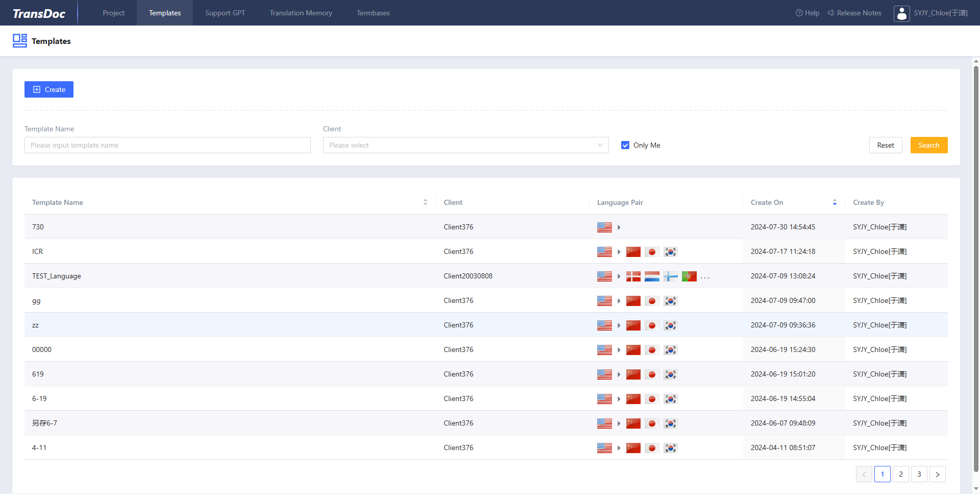Click the 00000 template name
Image resolution: width=980 pixels, height=494 pixels.
coord(42,349)
